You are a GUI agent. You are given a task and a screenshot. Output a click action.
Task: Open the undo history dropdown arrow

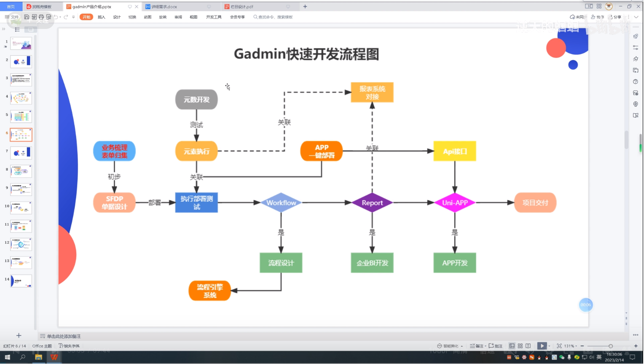60,17
